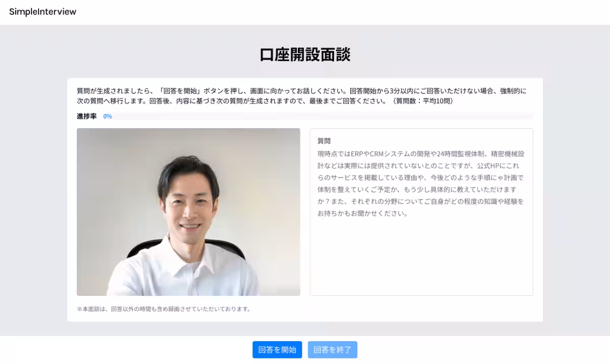Click the 口座開設面談 page title
610x364 pixels.
pyautogui.click(x=305, y=54)
